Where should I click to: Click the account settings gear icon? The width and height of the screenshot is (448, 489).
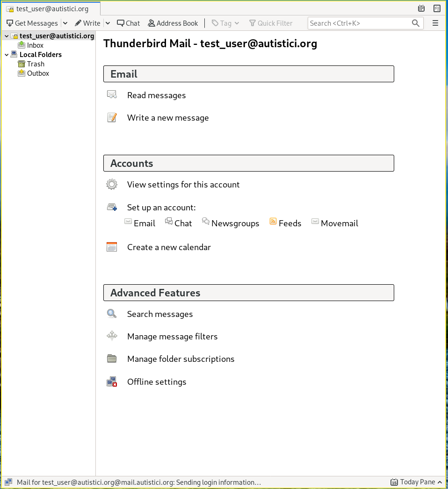[112, 184]
